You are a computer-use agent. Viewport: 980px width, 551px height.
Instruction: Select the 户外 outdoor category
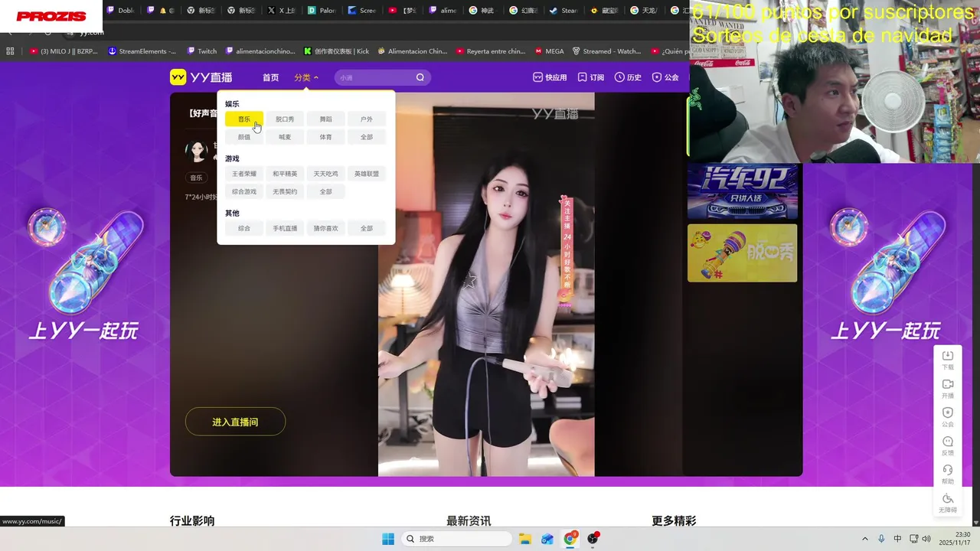coord(367,119)
